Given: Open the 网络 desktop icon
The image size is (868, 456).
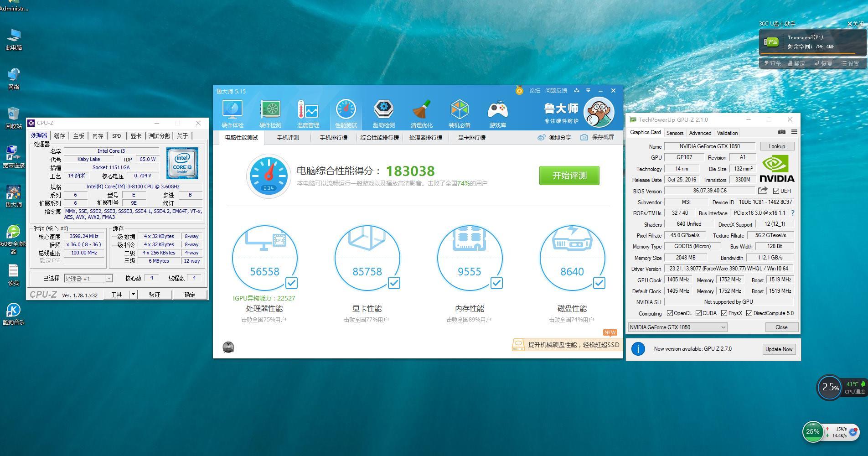Looking at the screenshot, I should point(14,78).
